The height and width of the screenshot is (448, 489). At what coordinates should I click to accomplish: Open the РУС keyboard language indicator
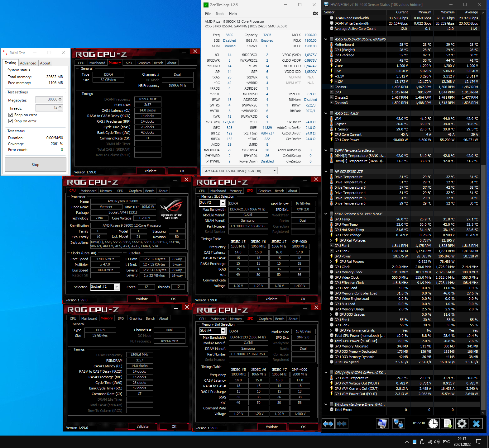(446, 442)
